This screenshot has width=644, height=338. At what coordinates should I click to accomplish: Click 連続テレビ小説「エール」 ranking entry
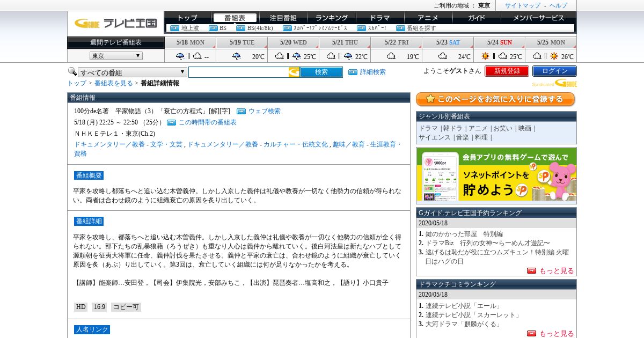pyautogui.click(x=464, y=306)
